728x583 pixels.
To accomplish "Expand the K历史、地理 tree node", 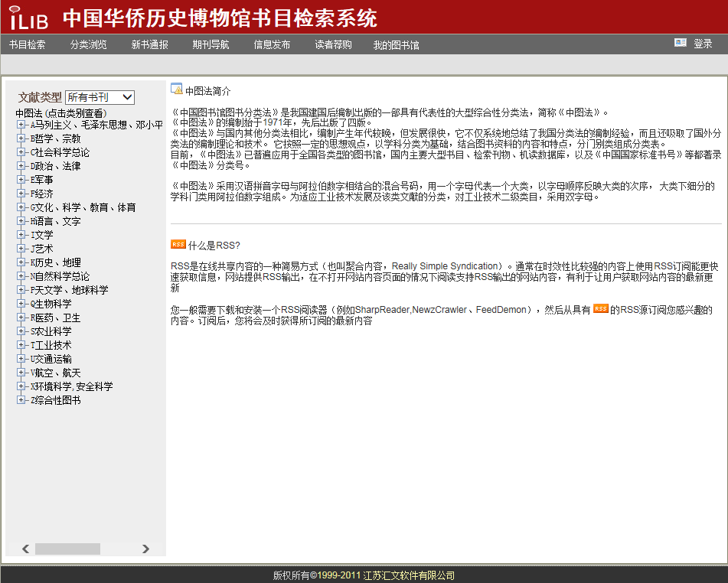I will click(x=21, y=262).
